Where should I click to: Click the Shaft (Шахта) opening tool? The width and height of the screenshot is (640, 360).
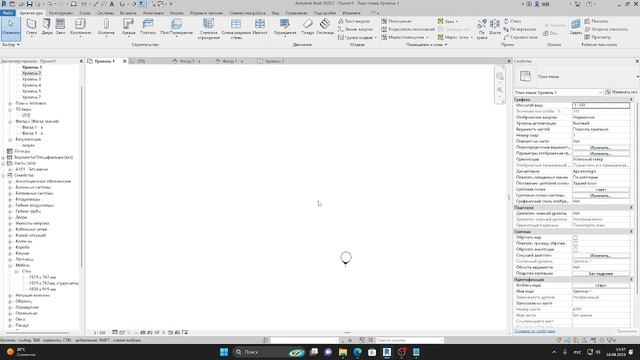click(495, 27)
